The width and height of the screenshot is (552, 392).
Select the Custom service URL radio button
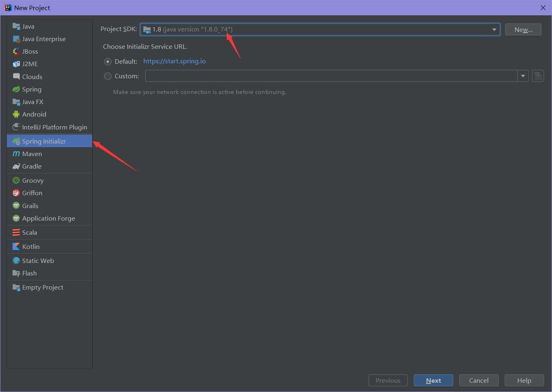pyautogui.click(x=108, y=76)
